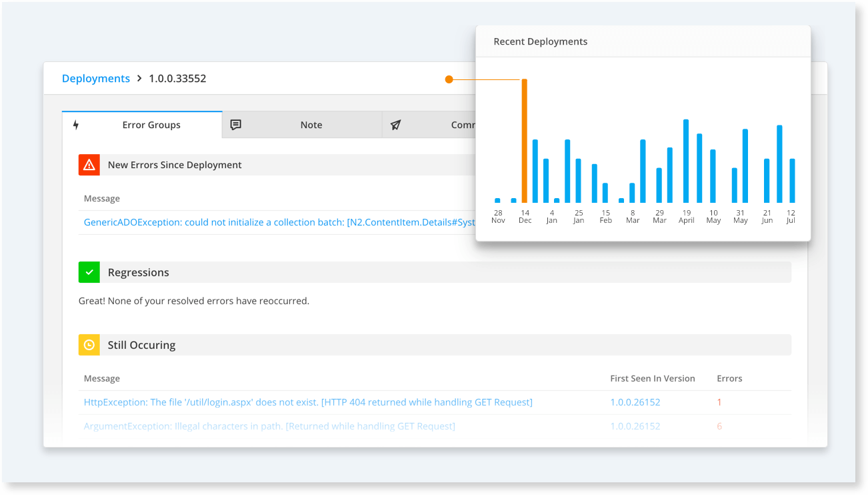Screen dimensions: 868x495
Task: Click the breadcrumb chevron separator after Deployments
Action: tap(139, 79)
